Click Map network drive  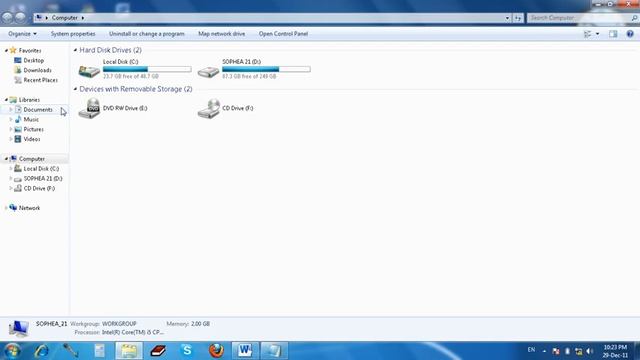222,34
